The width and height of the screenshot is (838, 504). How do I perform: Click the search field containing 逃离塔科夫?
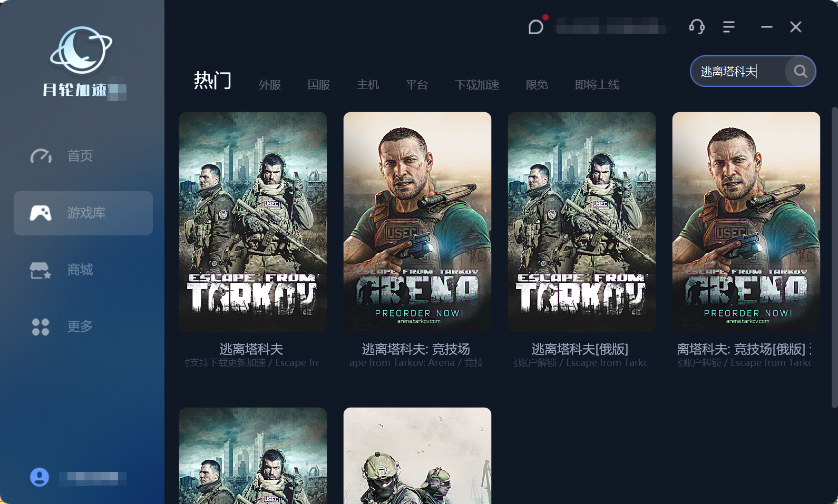tap(738, 71)
